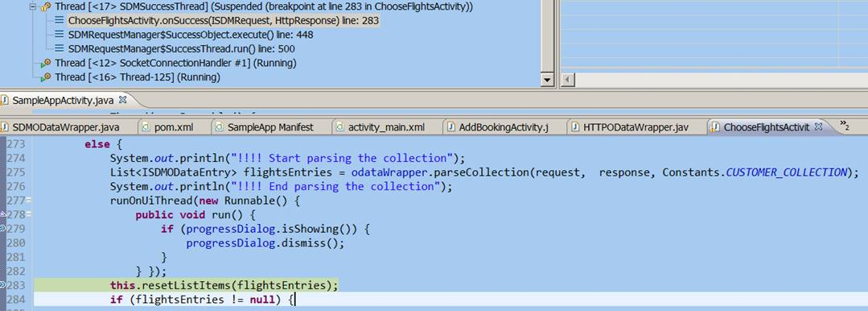The width and height of the screenshot is (868, 311).
Task: Show the hidden editor tabs list »2
Action: tap(845, 126)
